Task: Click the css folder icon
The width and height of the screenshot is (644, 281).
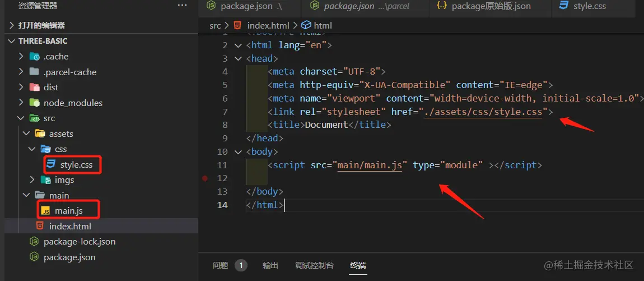Action: click(45, 149)
